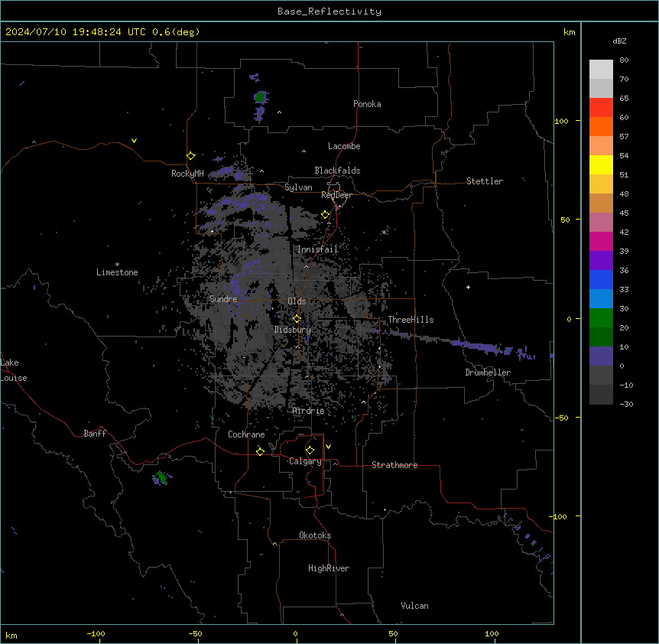Select the orange 57-60 dBZ legend swatch
Screen dimensions: 659x644
click(x=601, y=126)
